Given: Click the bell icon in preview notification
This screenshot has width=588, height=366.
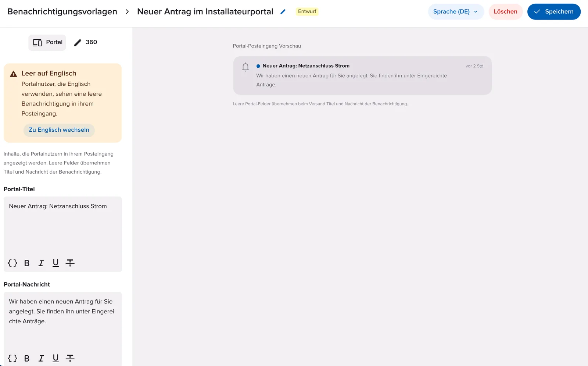Looking at the screenshot, I should [245, 67].
